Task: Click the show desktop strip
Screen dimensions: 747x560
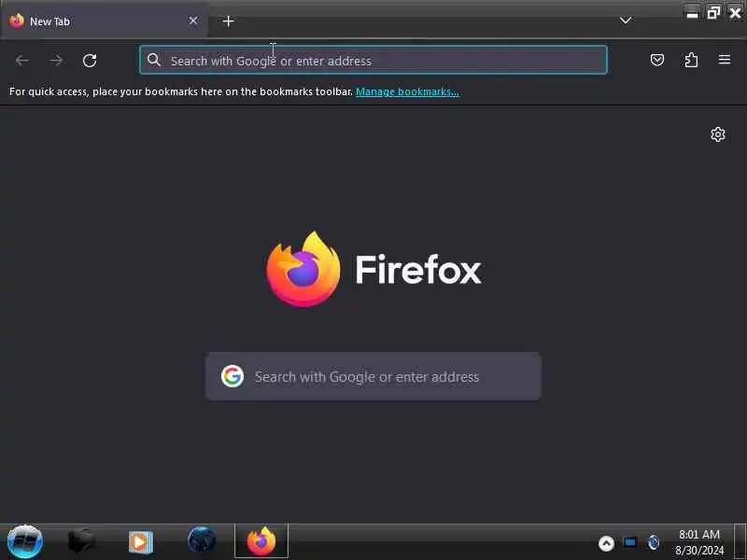Action: pyautogui.click(x=740, y=542)
